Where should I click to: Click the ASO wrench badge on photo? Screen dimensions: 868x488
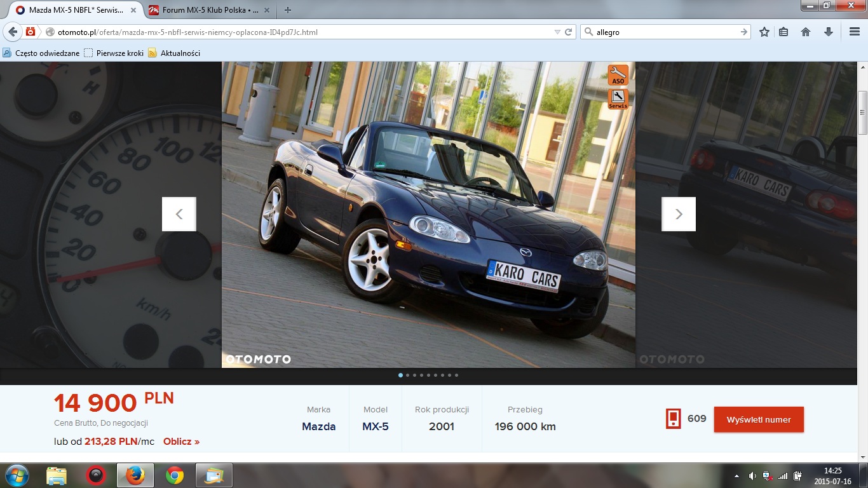click(x=618, y=75)
